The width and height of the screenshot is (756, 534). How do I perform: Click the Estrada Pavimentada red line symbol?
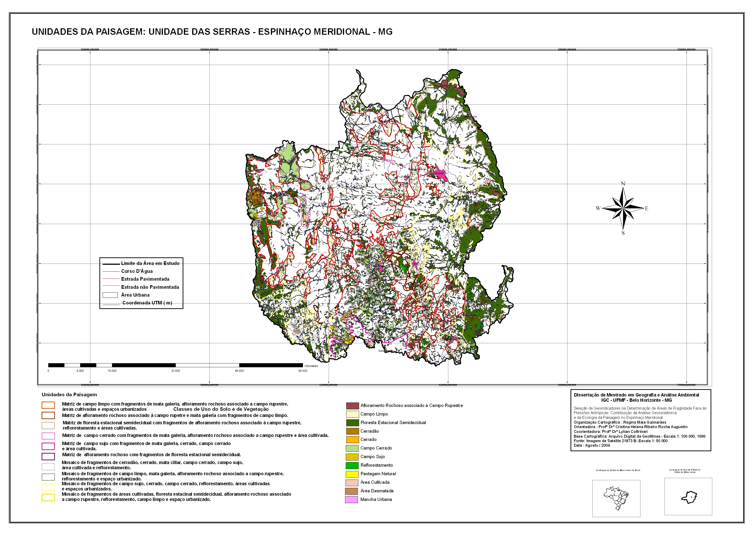click(x=111, y=279)
